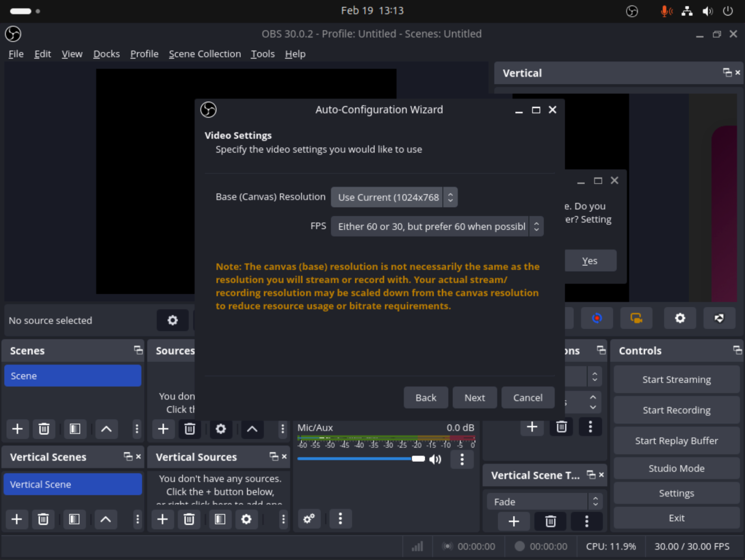This screenshot has height=560, width=745.
Task: Click Start Recording
Action: pos(676,410)
